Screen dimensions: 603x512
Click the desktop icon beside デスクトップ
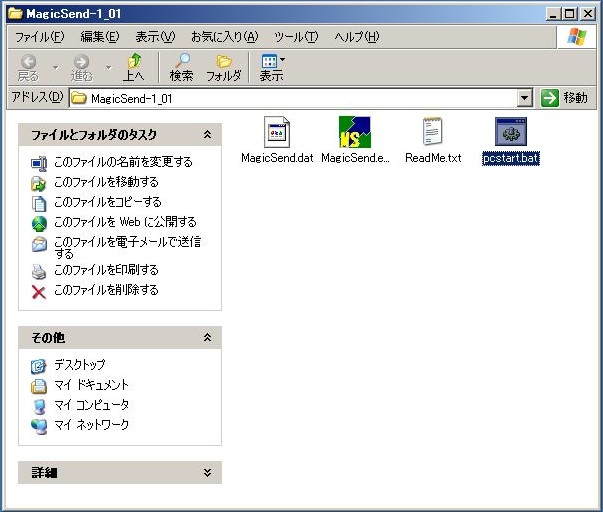tap(39, 366)
